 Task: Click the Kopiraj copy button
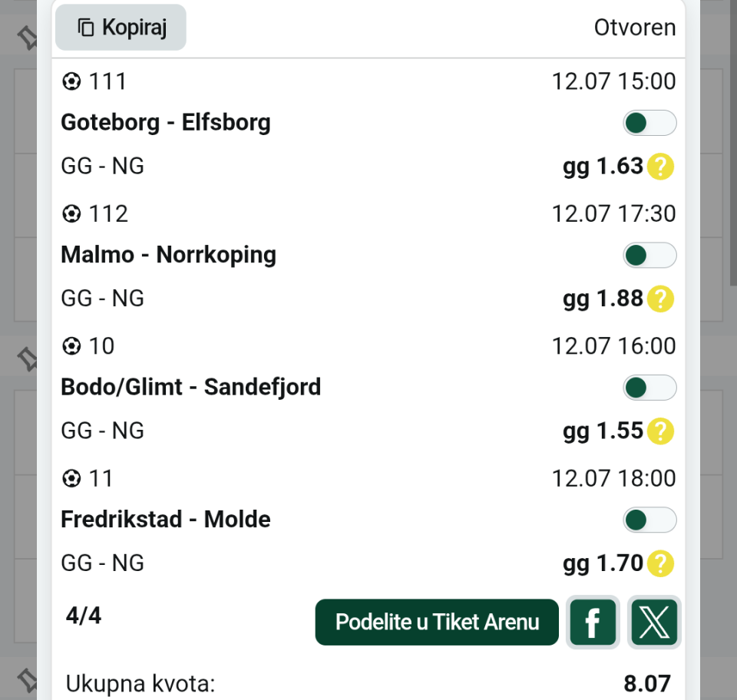[121, 28]
